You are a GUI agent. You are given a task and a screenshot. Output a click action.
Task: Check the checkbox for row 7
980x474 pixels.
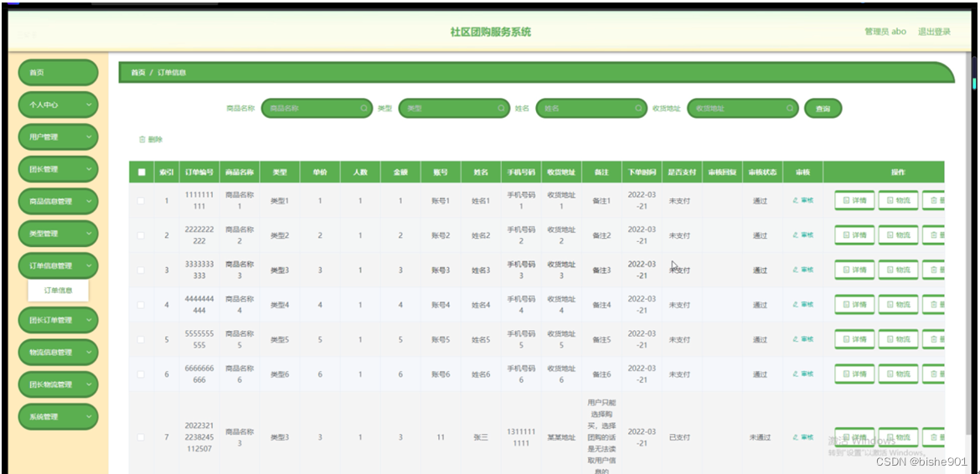coord(141,437)
